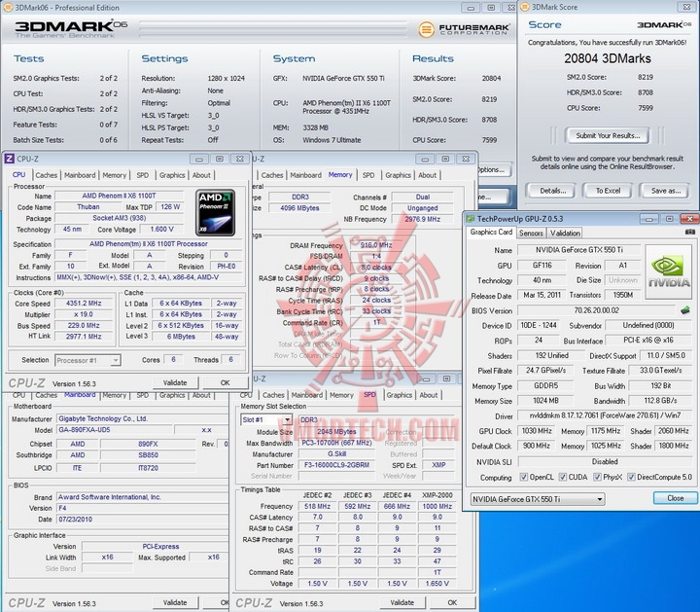The width and height of the screenshot is (700, 612).
Task: Switch to Sensors tab in GPU-Z
Action: 531,233
